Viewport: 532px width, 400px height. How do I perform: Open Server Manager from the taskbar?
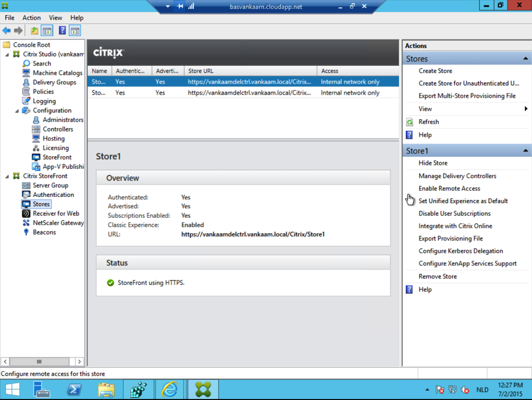[x=41, y=389]
